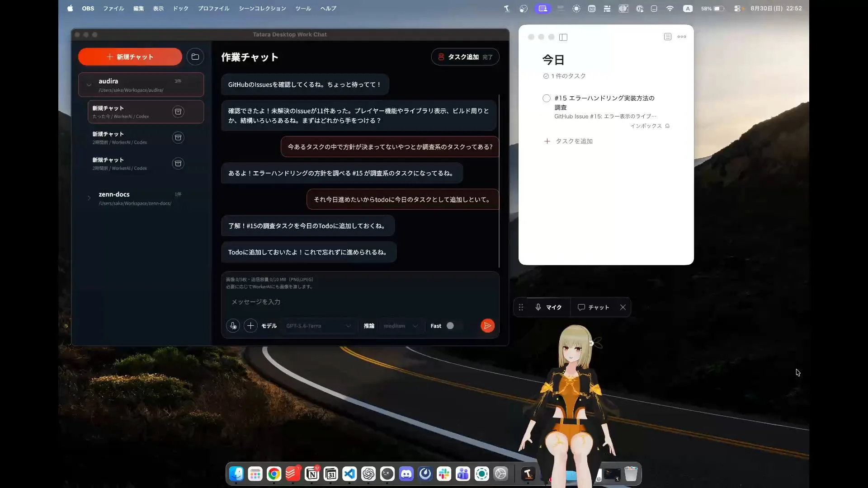Check off the #15 エラーハンドリング task circle
868x488 pixels.
click(x=547, y=99)
